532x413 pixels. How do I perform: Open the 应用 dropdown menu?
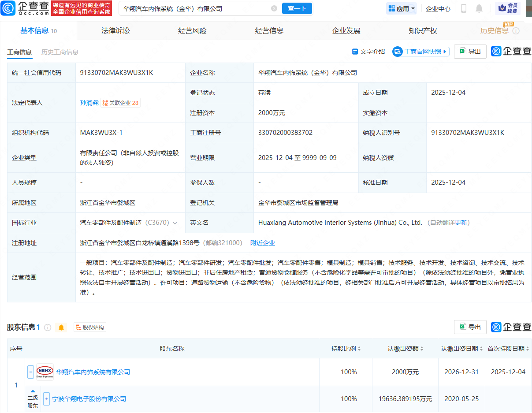click(x=401, y=8)
